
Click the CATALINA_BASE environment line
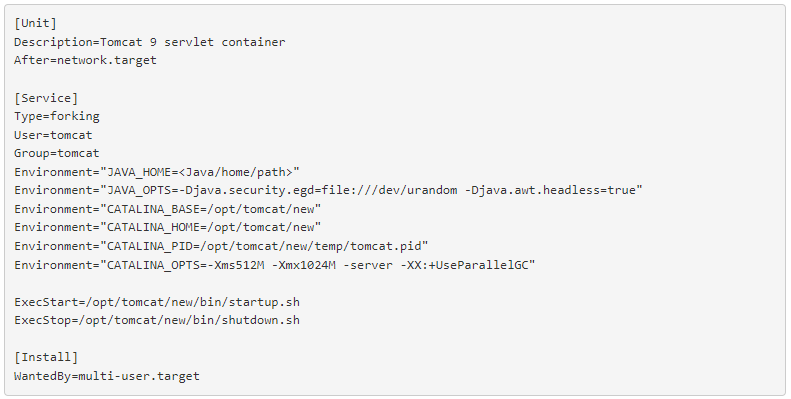pyautogui.click(x=167, y=209)
